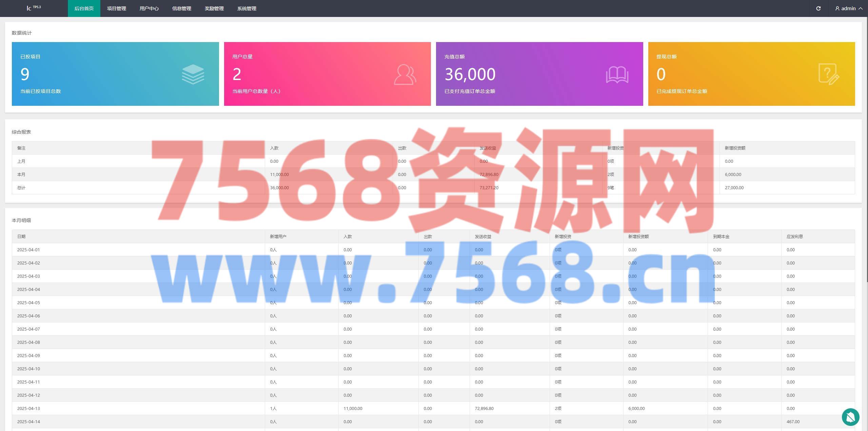Click the layers icon on 已投项目 card

click(x=193, y=74)
